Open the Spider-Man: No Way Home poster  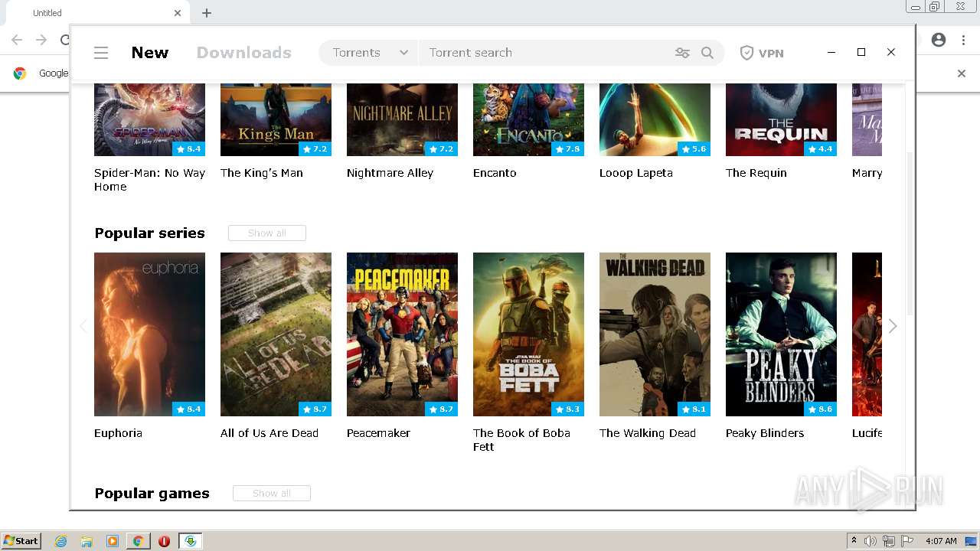(x=149, y=119)
